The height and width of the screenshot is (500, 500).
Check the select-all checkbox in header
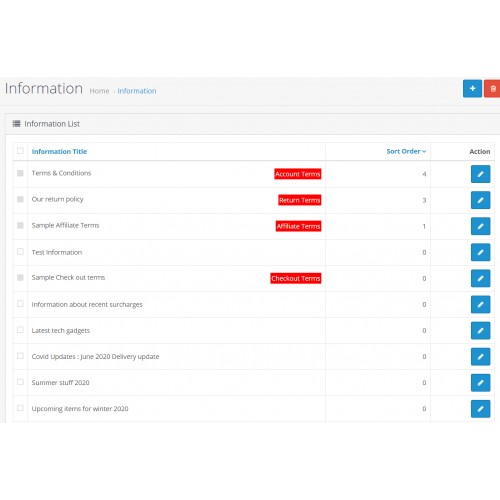(20, 151)
